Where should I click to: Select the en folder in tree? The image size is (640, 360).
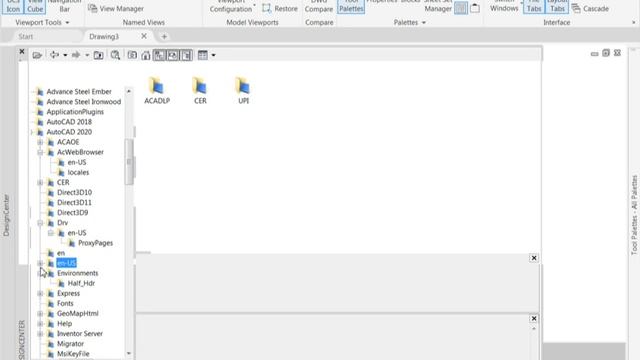click(x=61, y=253)
